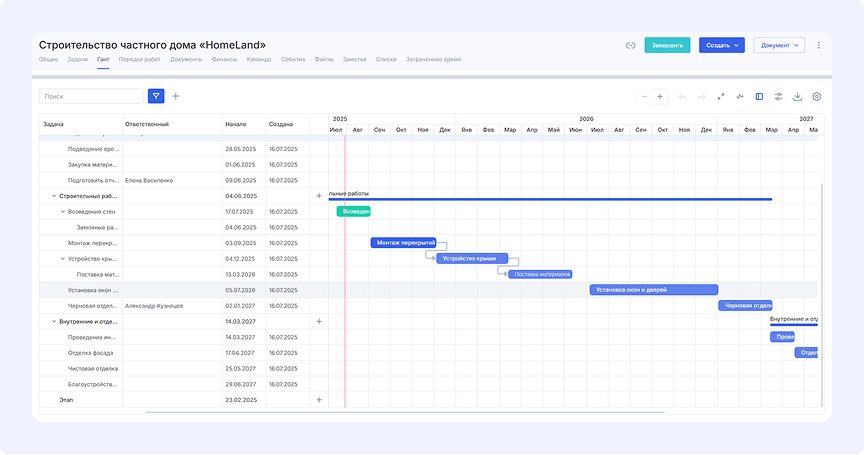
Task: Click the download icon in Gantt toolbar
Action: tap(797, 97)
